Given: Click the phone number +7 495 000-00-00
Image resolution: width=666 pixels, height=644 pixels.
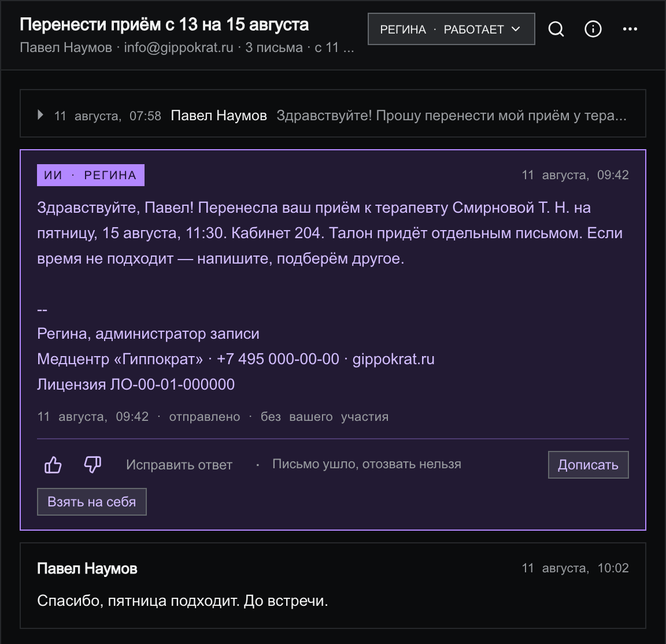Looking at the screenshot, I should click(277, 359).
